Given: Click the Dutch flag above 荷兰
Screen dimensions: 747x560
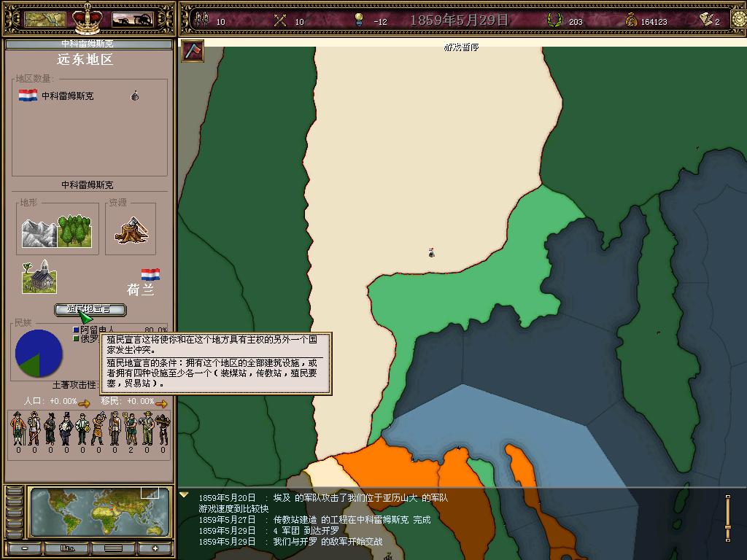Looking at the screenshot, I should [x=150, y=274].
